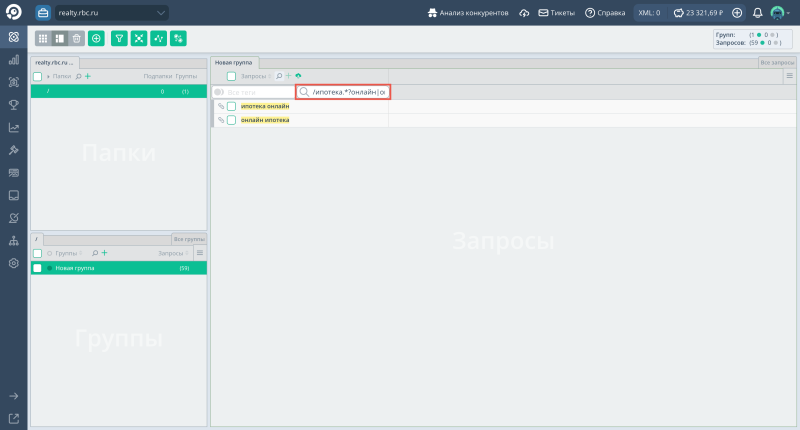Image resolution: width=800 pixels, height=430 pixels.
Task: Tick the select-all checkbox beside Запросы
Action: pyautogui.click(x=231, y=76)
